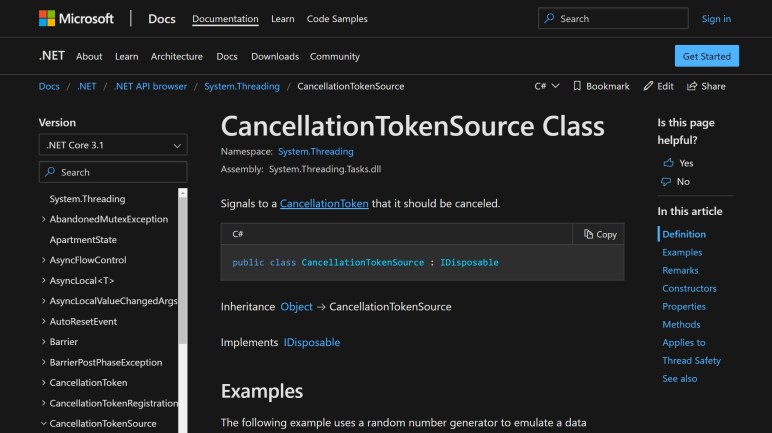This screenshot has width=772, height=433.
Task: Open the Learn tab in top header
Action: click(282, 19)
